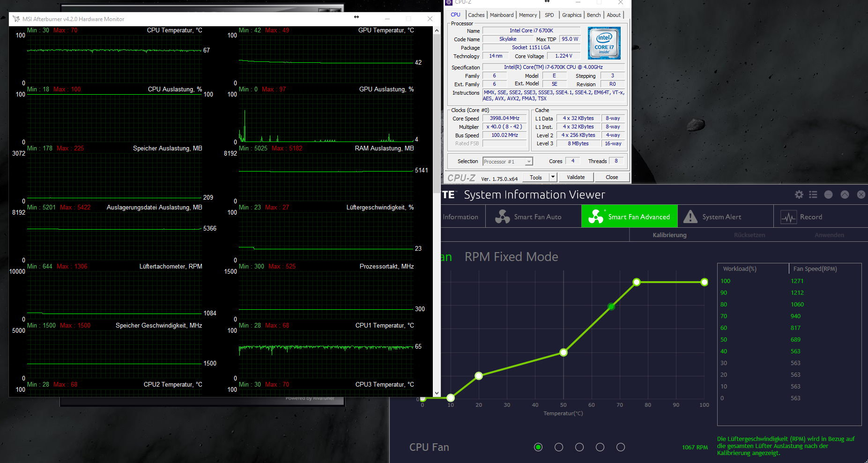Click the Close button in CPU-Z

point(612,177)
